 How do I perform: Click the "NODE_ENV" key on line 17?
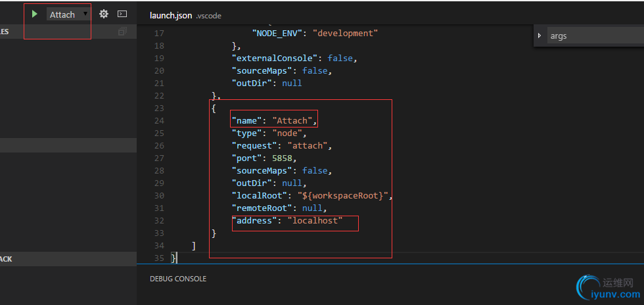coord(277,34)
